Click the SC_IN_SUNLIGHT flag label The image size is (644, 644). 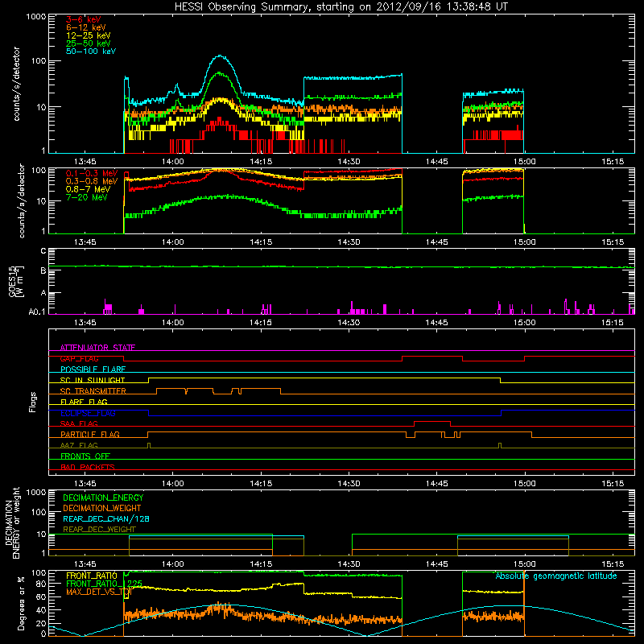click(x=93, y=380)
